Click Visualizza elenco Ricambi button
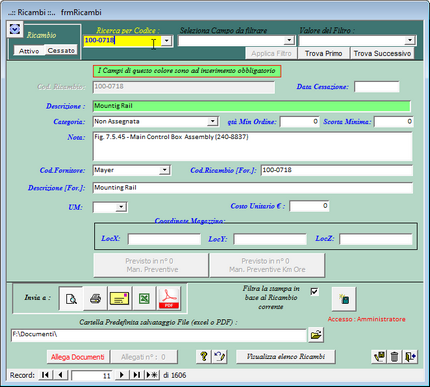The image size is (430, 387). [x=286, y=356]
